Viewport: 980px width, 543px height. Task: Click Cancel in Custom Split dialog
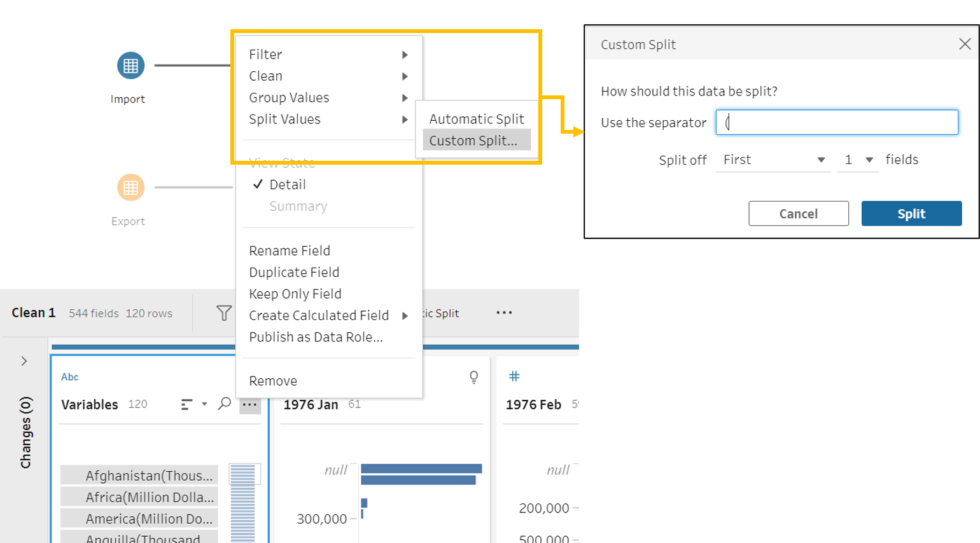coord(799,214)
